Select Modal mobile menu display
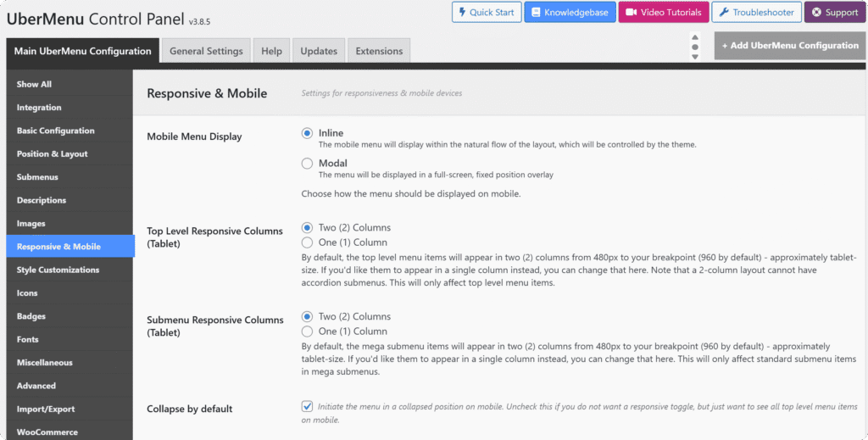The height and width of the screenshot is (440, 868). click(x=307, y=164)
